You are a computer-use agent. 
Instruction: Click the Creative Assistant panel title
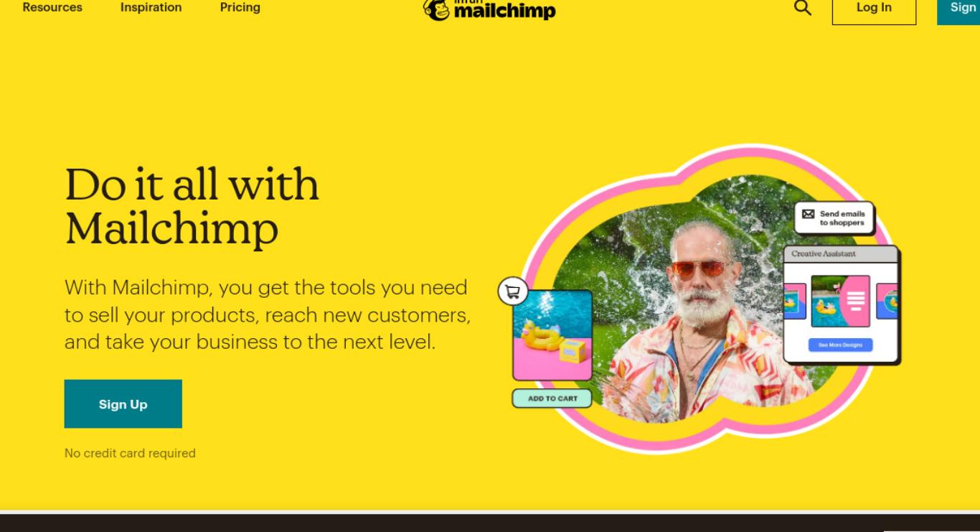tap(824, 253)
